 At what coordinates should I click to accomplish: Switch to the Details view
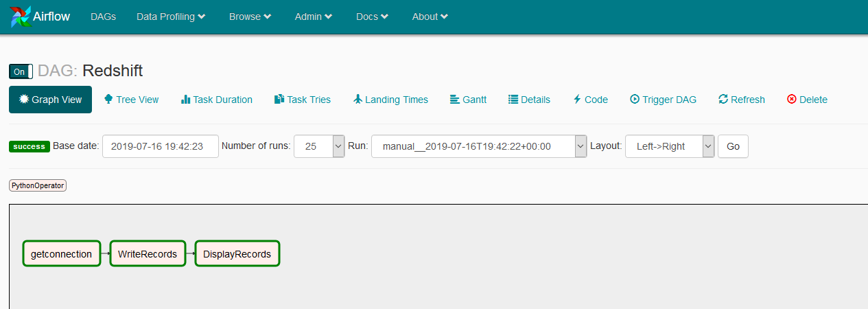point(529,100)
